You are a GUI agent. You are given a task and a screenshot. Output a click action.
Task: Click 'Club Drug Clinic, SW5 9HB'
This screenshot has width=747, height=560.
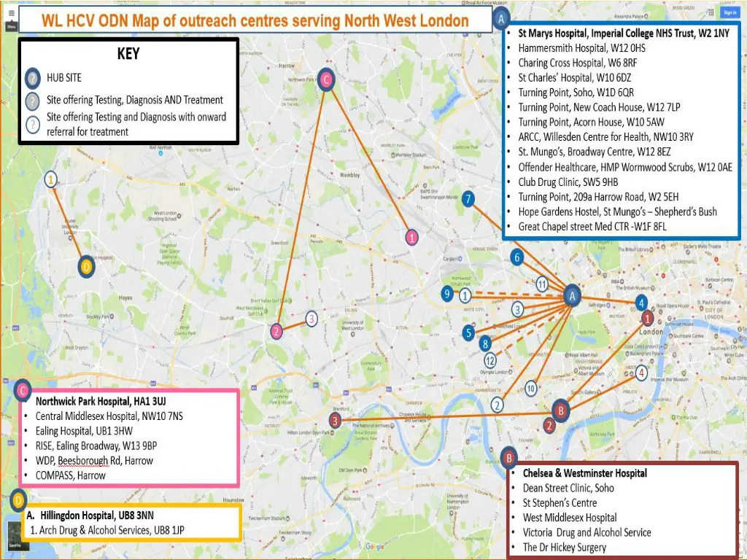568,182
